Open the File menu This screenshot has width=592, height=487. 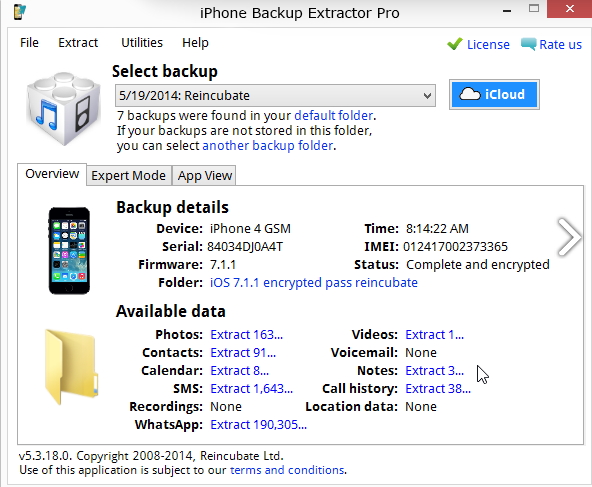click(29, 43)
